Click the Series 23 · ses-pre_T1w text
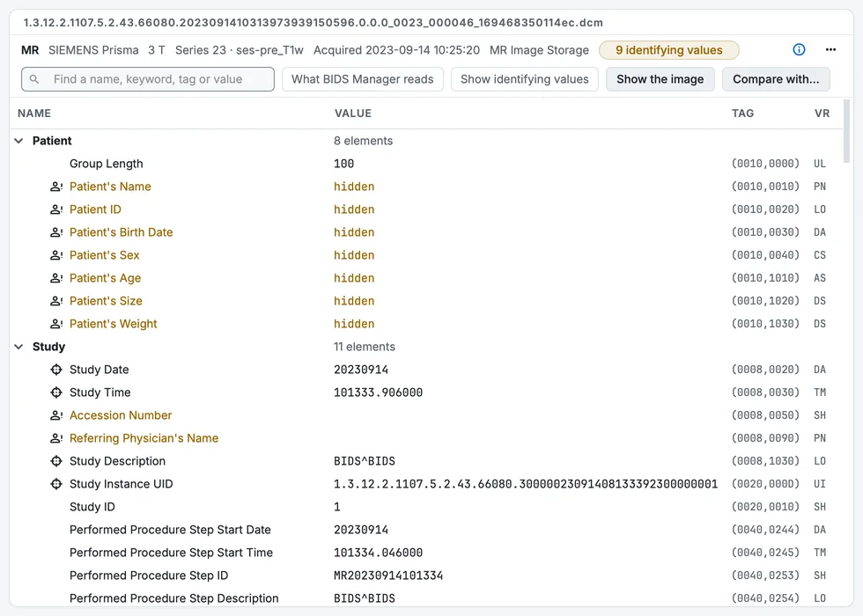 pyautogui.click(x=240, y=50)
